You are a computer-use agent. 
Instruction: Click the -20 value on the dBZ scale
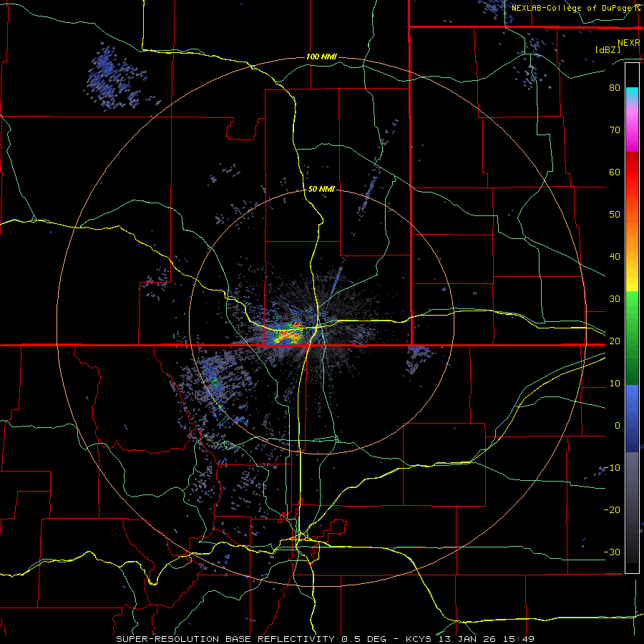pos(612,509)
